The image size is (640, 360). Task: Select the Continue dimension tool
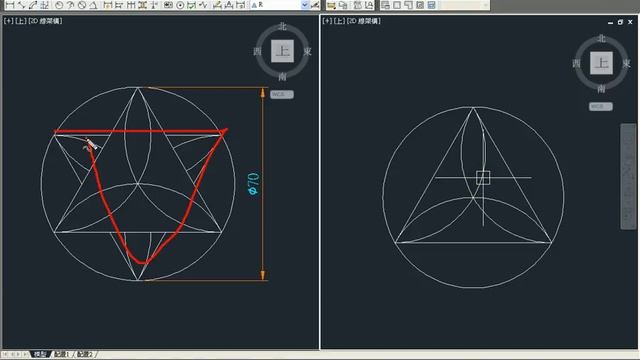coord(131,5)
